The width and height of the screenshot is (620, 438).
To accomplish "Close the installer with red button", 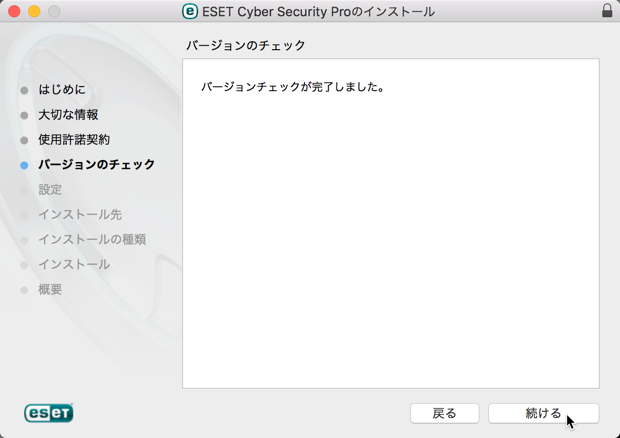I will pyautogui.click(x=14, y=11).
